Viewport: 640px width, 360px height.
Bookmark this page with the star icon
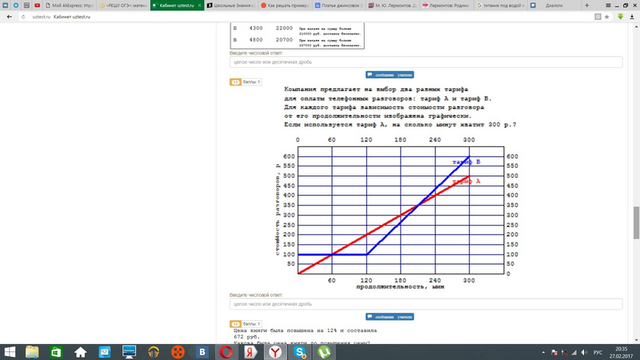tap(607, 17)
